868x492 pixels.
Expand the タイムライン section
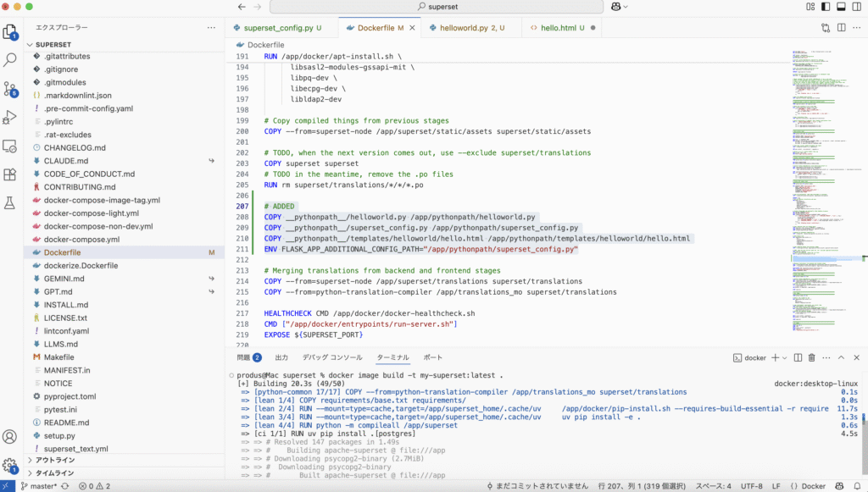point(55,473)
